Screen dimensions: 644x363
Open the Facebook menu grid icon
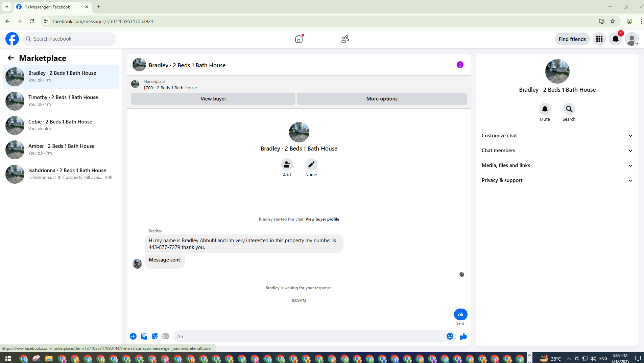[x=599, y=39]
